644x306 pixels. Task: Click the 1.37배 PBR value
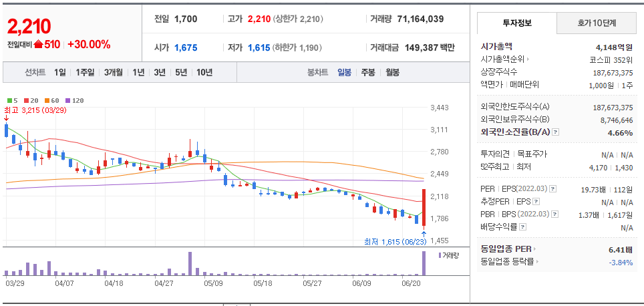tap(590, 214)
